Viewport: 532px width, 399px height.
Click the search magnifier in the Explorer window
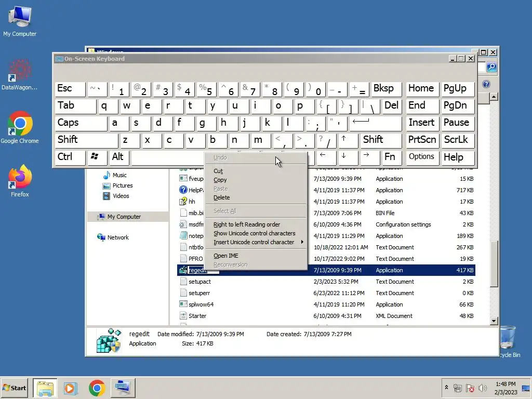coord(491,67)
